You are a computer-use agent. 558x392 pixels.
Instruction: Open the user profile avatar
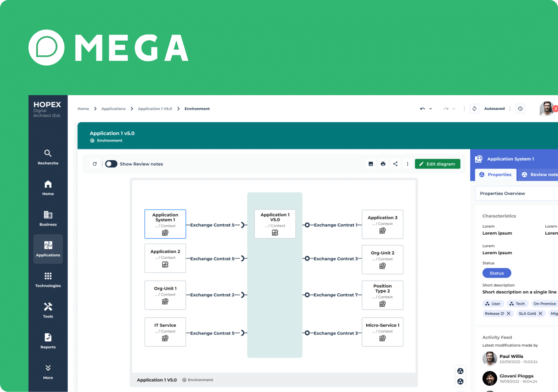[547, 109]
